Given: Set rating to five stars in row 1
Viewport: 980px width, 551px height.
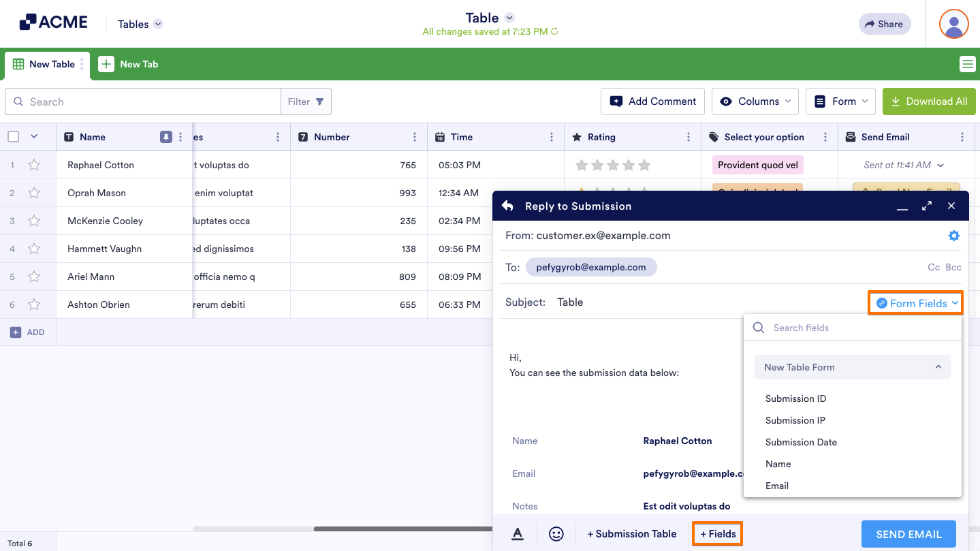Looking at the screenshot, I should click(x=644, y=165).
